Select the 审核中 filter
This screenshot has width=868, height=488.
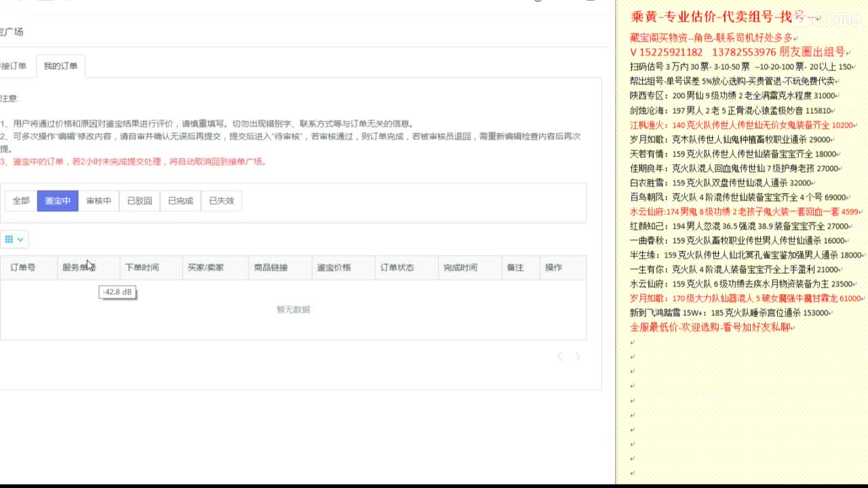click(98, 201)
